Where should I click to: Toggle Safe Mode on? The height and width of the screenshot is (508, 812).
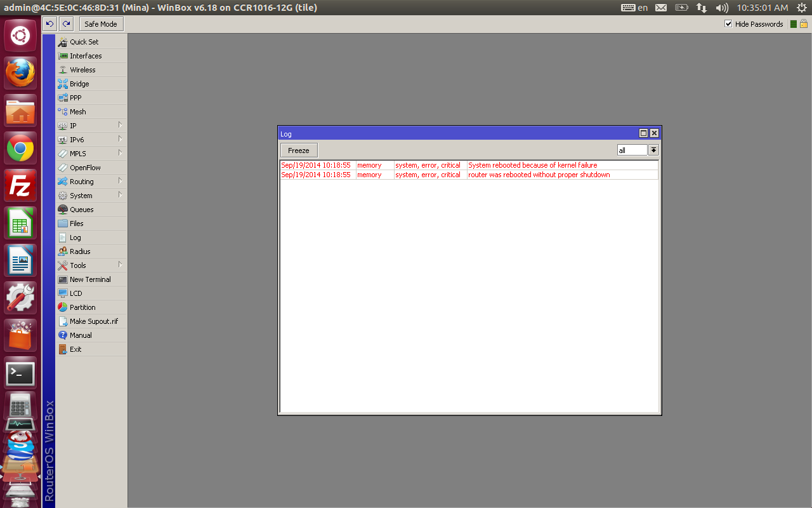tap(100, 23)
